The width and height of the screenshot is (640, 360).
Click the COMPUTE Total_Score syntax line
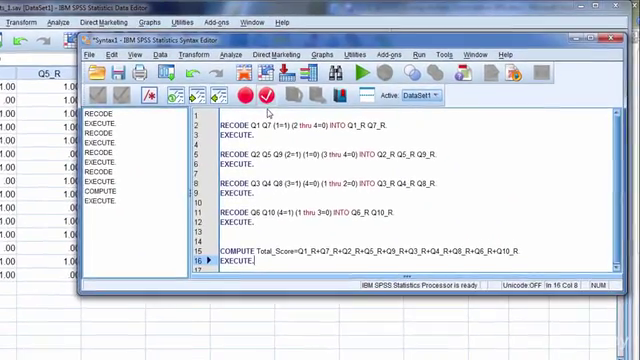369,251
